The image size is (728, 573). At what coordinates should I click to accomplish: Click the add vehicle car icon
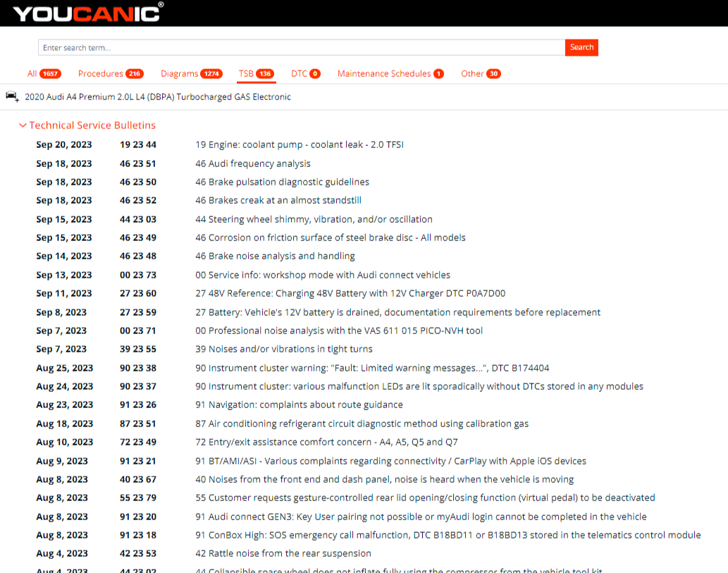tap(12, 97)
